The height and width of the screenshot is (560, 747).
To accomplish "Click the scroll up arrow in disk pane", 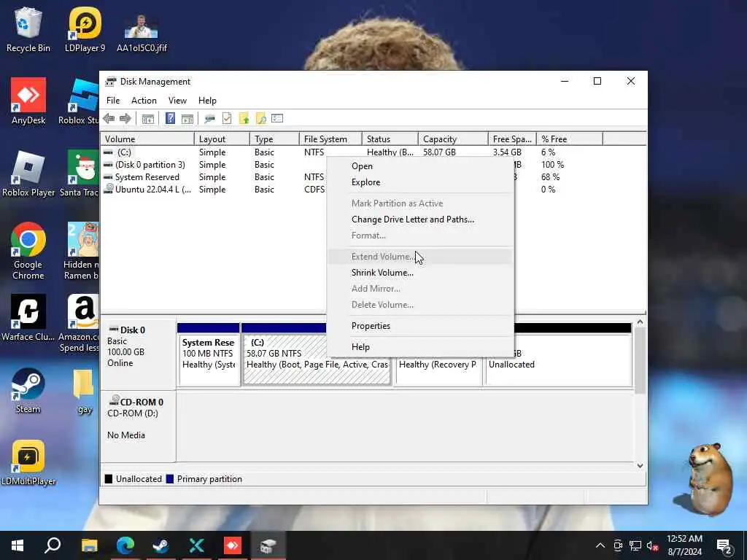I will 640,322.
